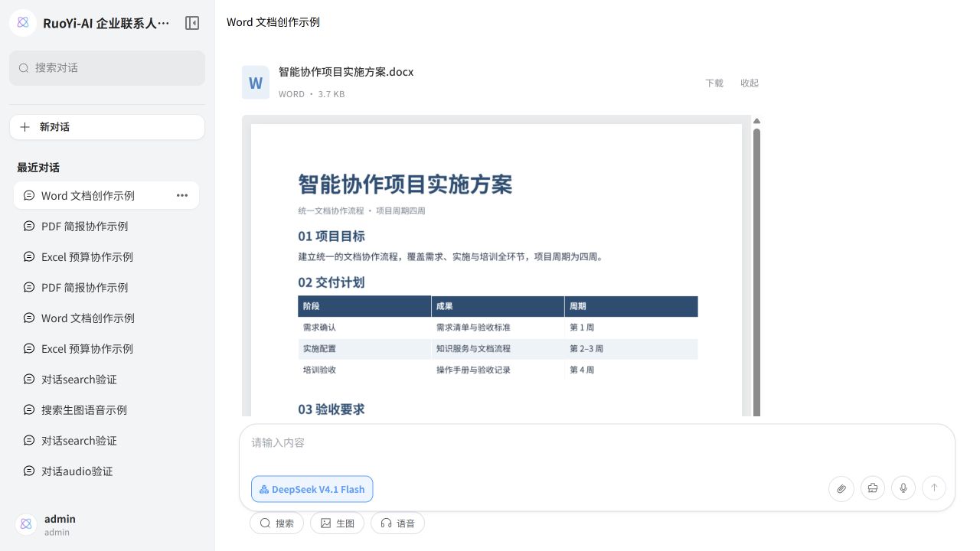Click the 周期 column header
The image size is (980, 551).
pos(631,306)
